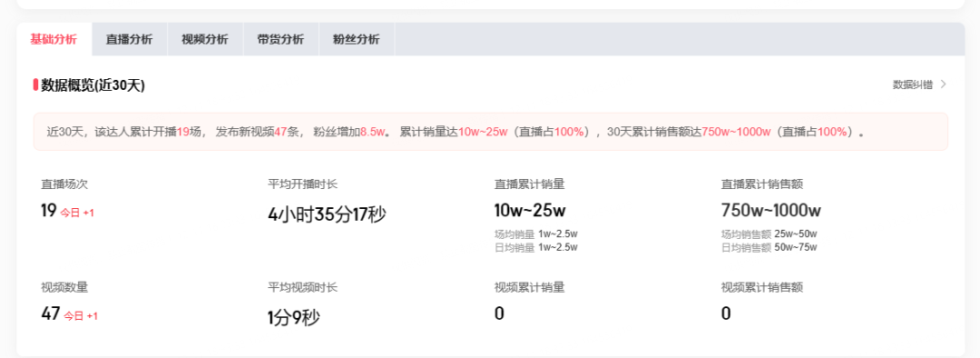The width and height of the screenshot is (980, 358).
Task: Switch to the 视频分析 tab
Action: [205, 39]
